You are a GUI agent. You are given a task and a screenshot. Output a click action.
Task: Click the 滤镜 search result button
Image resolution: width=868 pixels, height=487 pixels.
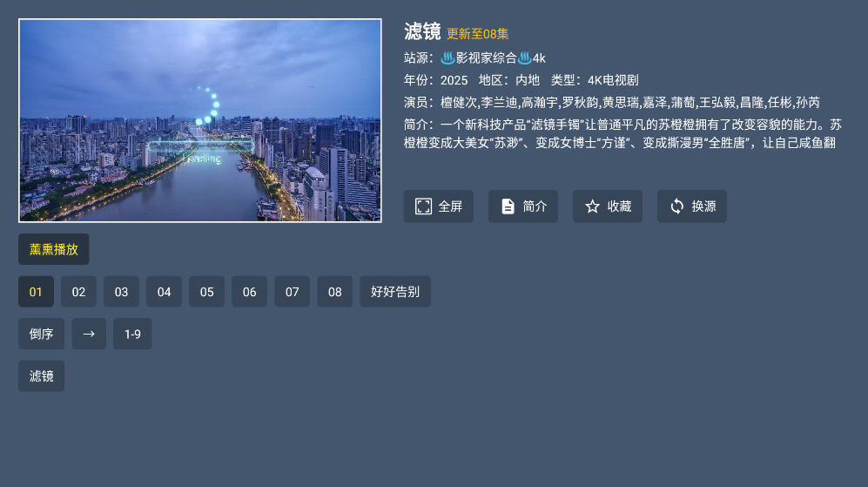pos(42,375)
